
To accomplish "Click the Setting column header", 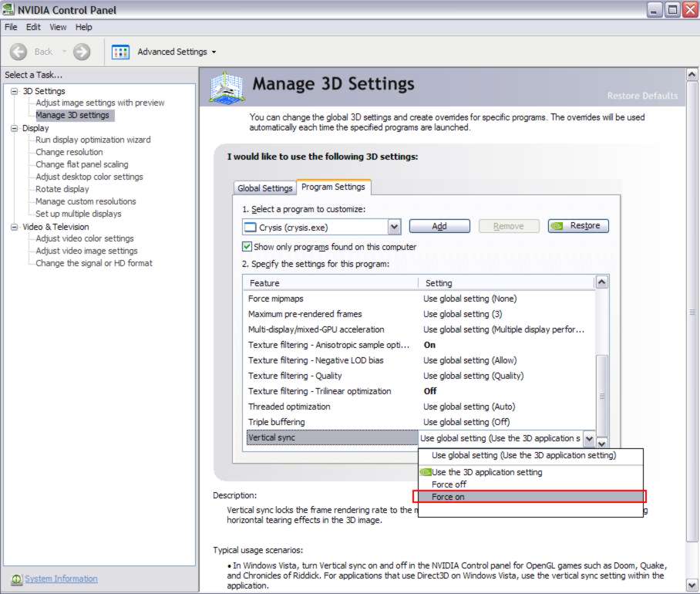I will (506, 283).
